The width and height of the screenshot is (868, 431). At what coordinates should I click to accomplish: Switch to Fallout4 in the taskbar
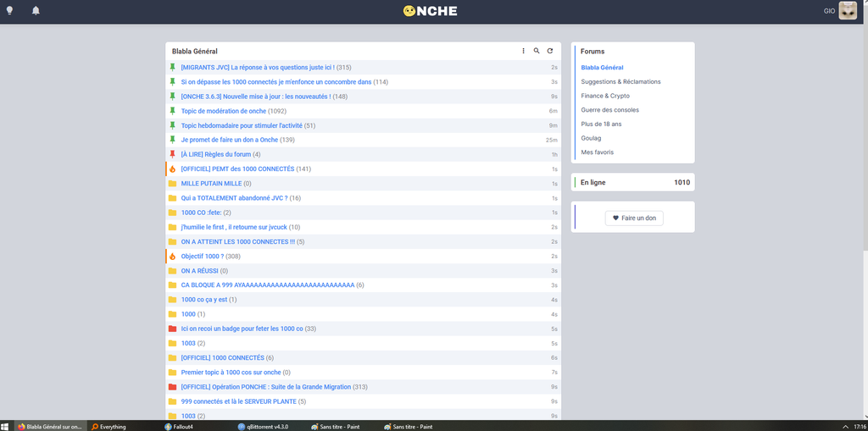click(x=178, y=427)
